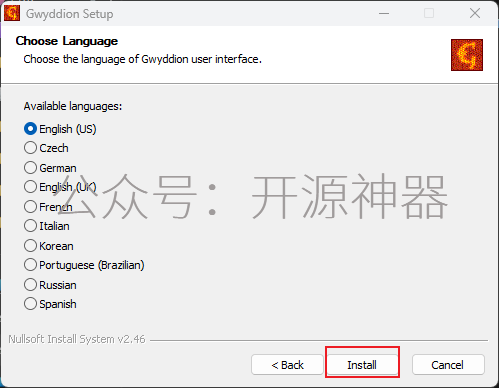Select the English (US) language option
499x388 pixels.
click(x=60, y=129)
